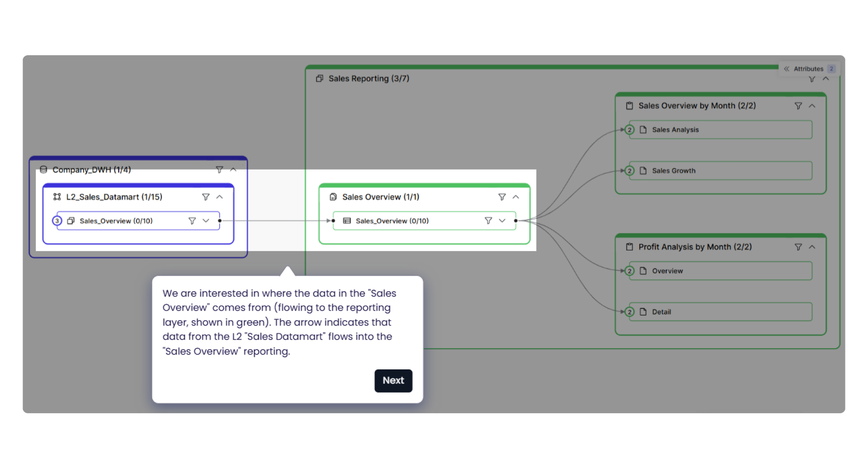Click the filter icon on L2_Sales_Datamart
The width and height of the screenshot is (868, 468).
206,197
